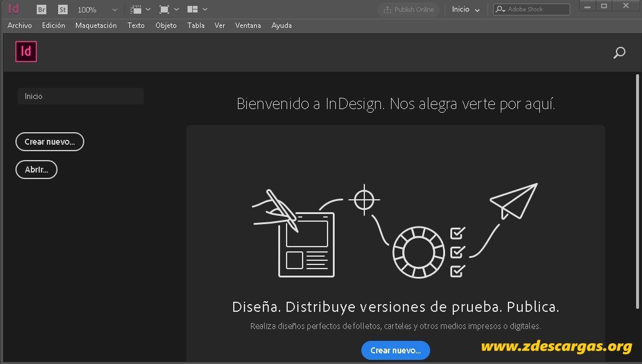Image resolution: width=642 pixels, height=364 pixels.
Task: Click the Publish Online button
Action: point(409,9)
